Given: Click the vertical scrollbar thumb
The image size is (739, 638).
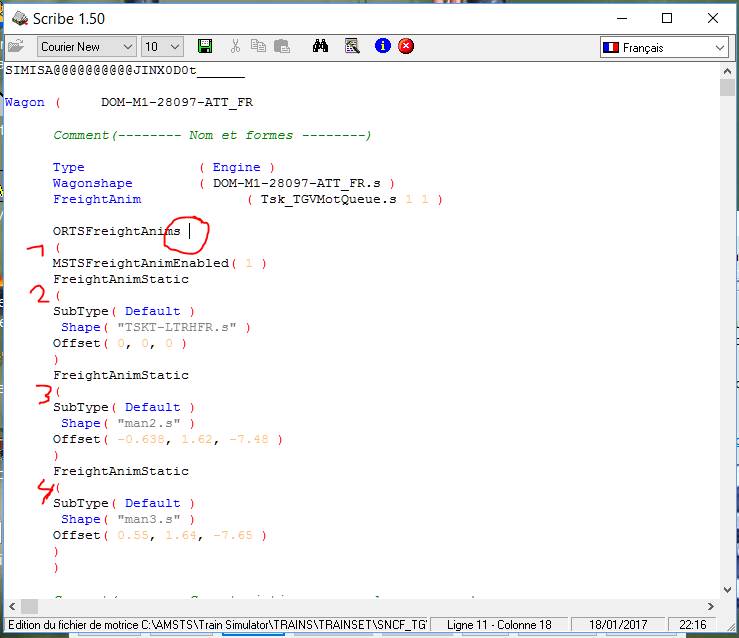Looking at the screenshot, I should click(x=727, y=88).
